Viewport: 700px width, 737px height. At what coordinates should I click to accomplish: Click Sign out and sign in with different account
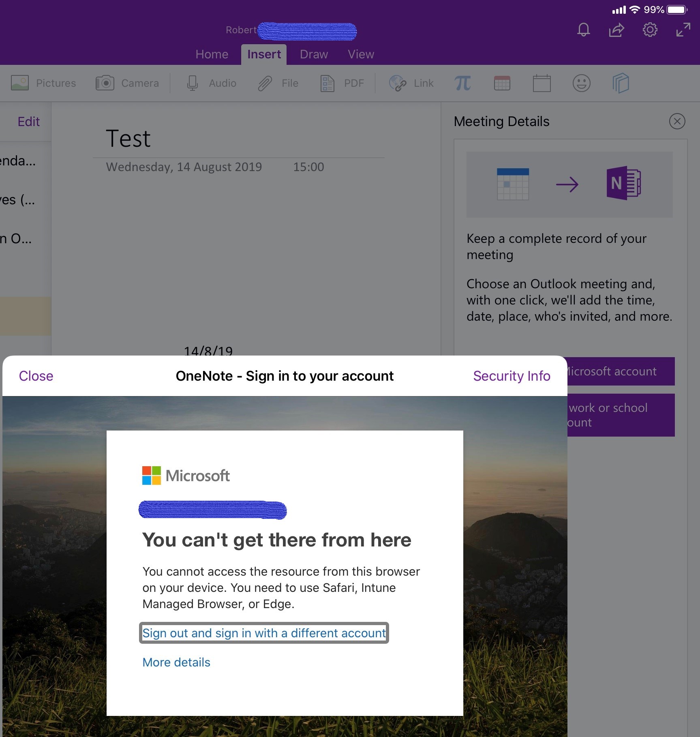264,633
